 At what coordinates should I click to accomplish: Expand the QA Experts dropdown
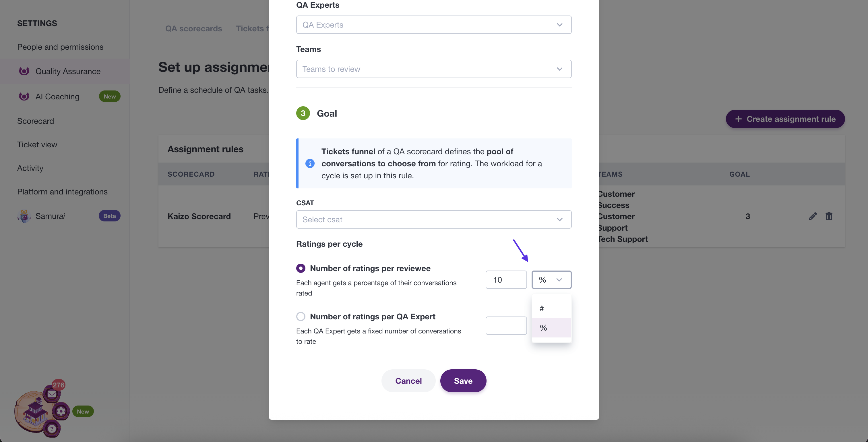point(434,25)
